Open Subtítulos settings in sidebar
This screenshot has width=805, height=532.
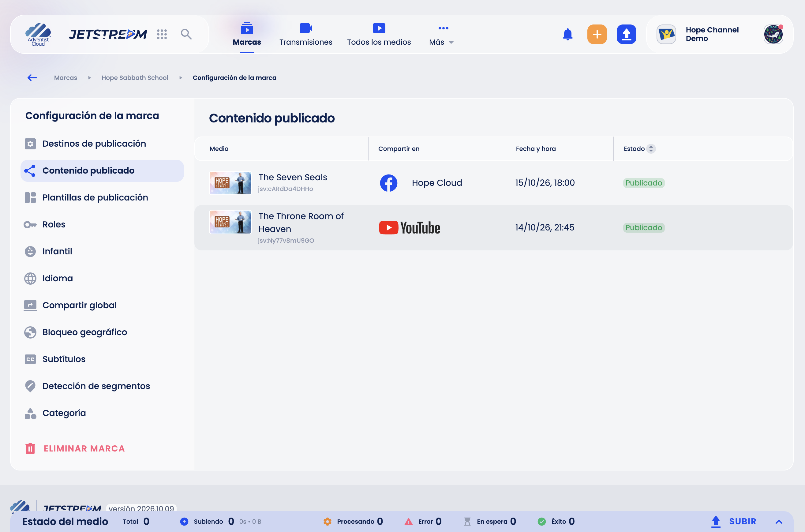[x=102, y=359]
